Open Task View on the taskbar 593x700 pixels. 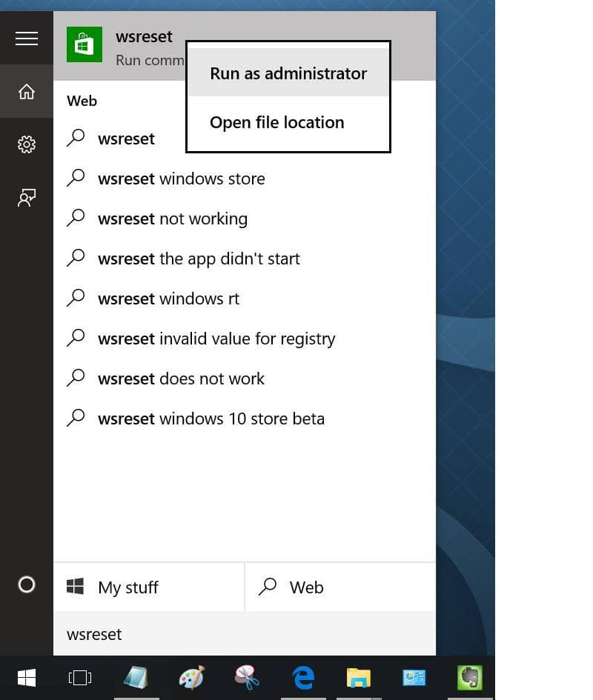pos(79,677)
